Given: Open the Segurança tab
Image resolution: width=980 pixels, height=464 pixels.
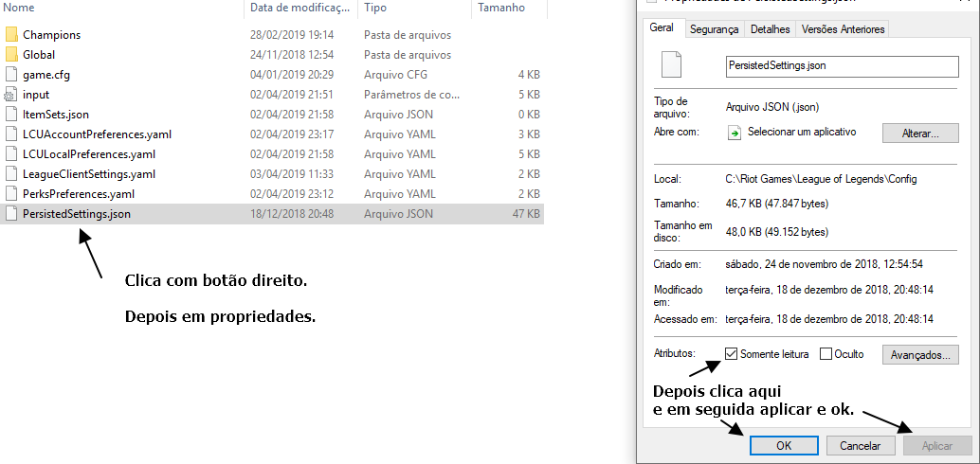Looking at the screenshot, I should click(x=715, y=29).
